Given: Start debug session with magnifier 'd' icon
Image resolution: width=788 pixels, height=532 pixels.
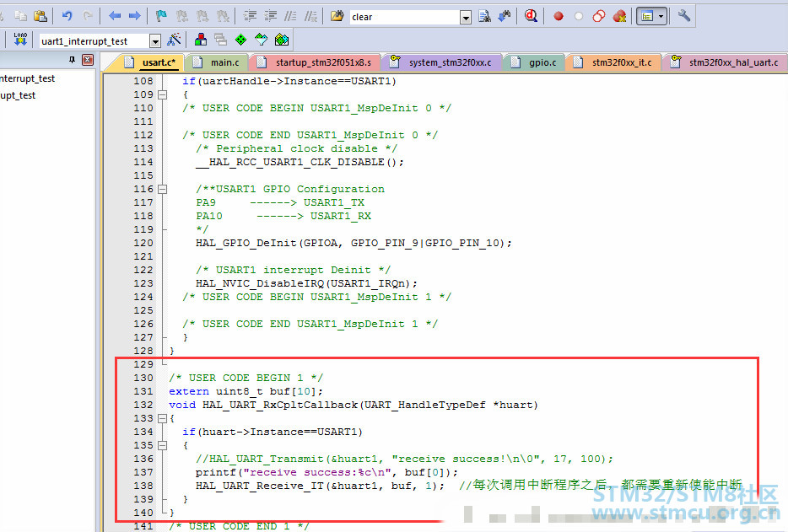Looking at the screenshot, I should [x=532, y=16].
